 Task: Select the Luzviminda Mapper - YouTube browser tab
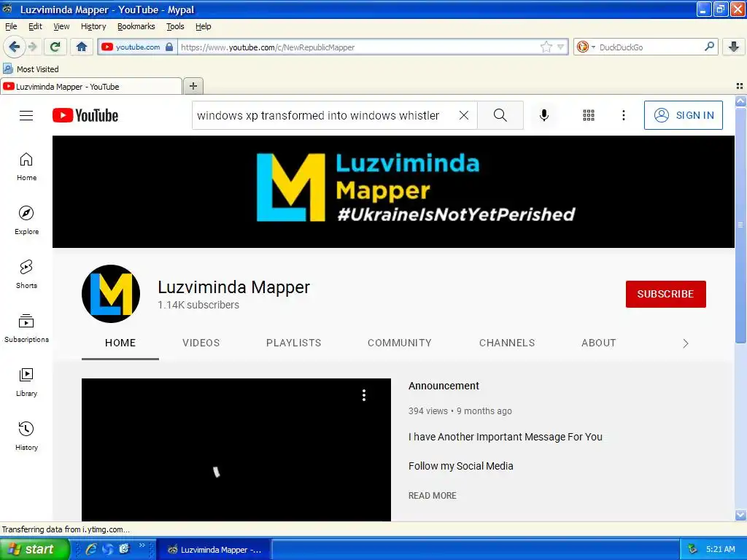click(91, 86)
